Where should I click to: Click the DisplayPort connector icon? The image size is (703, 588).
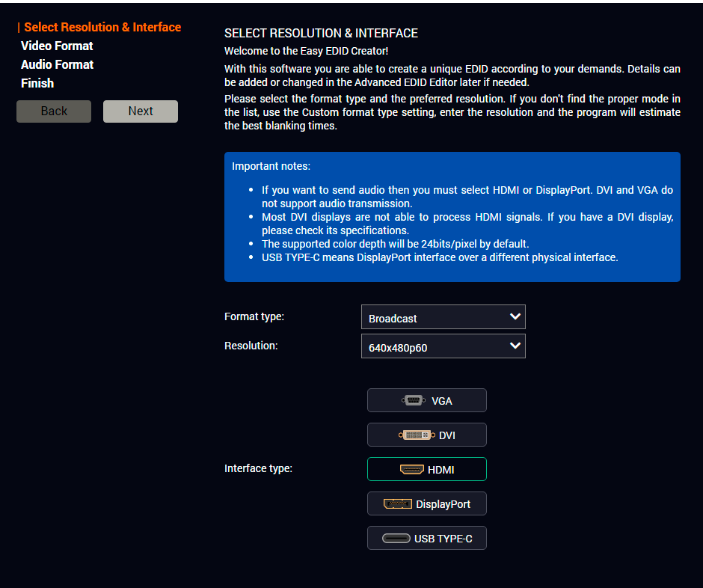coord(397,504)
